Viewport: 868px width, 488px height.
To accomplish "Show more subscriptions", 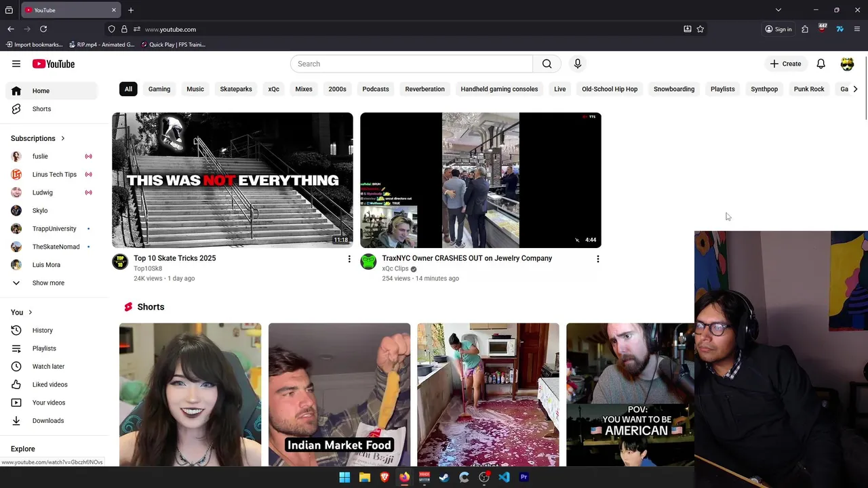I will click(x=48, y=283).
